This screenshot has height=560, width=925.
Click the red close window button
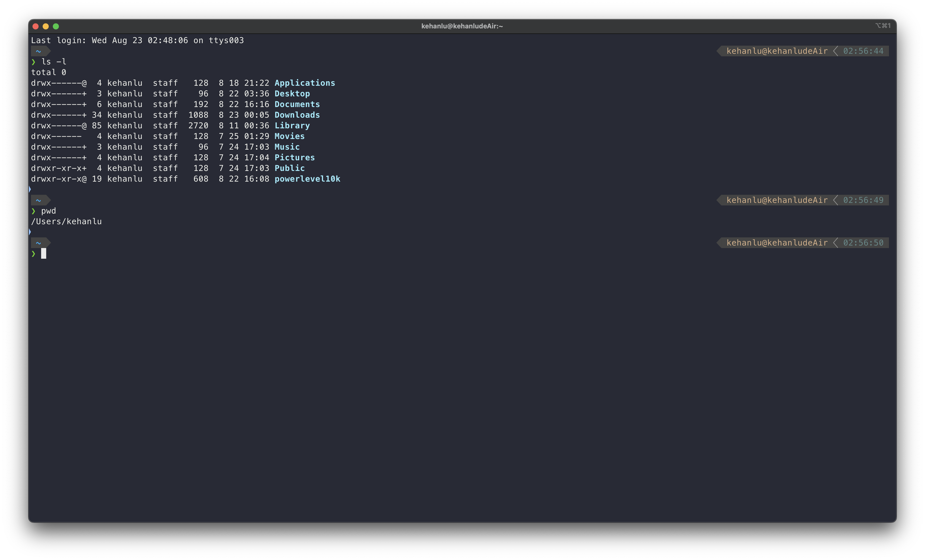(x=36, y=26)
